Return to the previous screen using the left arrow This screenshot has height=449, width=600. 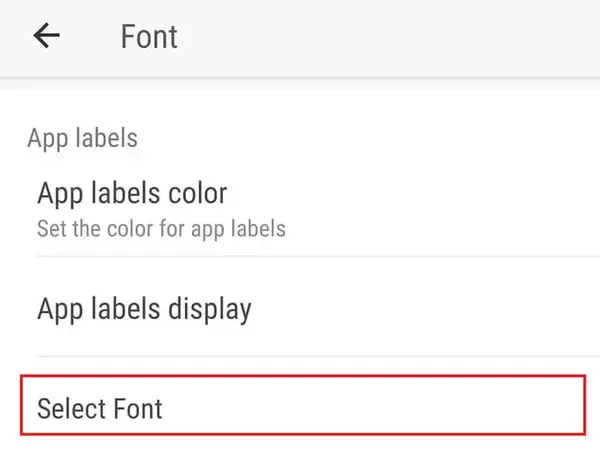point(47,36)
